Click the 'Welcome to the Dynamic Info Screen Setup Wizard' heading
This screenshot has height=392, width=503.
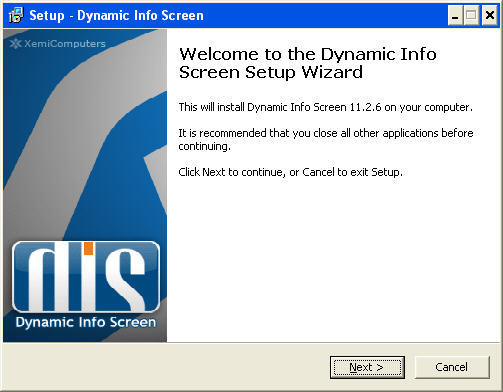tap(308, 63)
